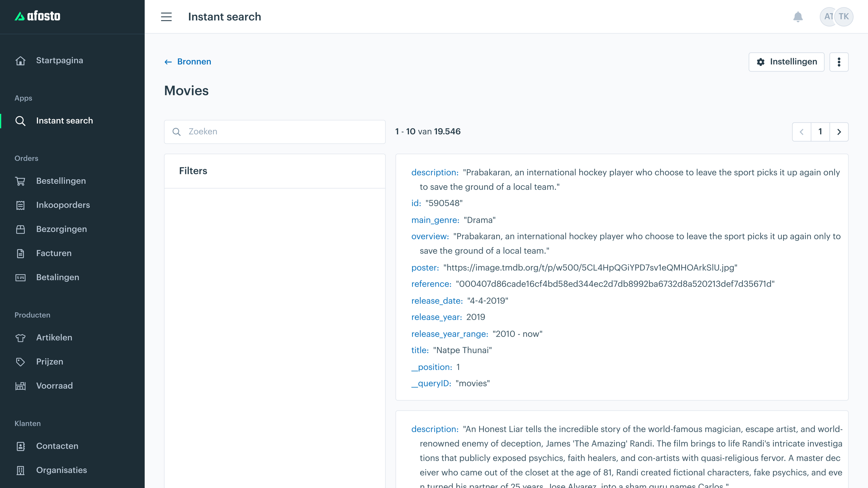
Task: Click the overview field label
Action: coord(430,236)
